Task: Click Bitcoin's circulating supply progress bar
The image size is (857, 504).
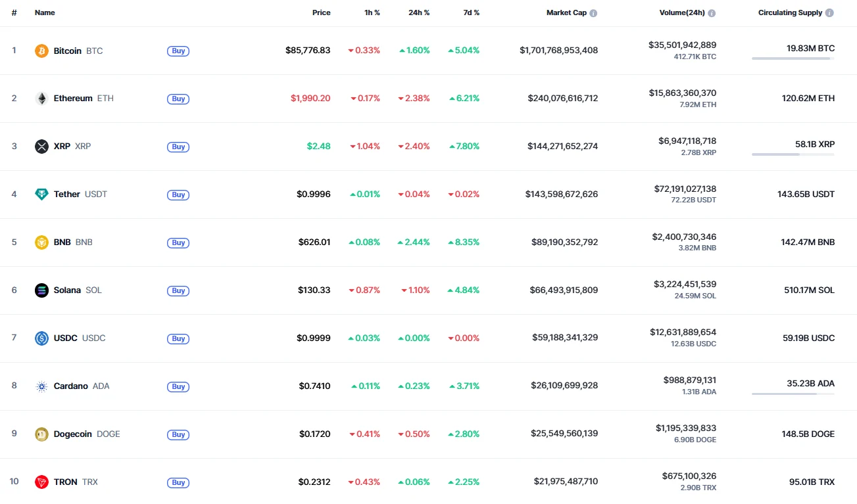Action: coord(793,58)
